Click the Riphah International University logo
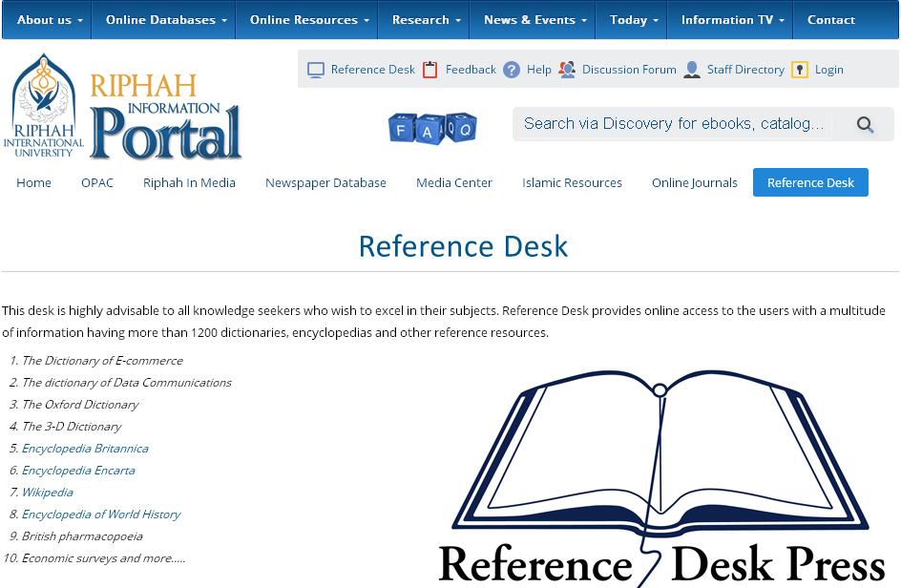Image resolution: width=901 pixels, height=588 pixels. click(44, 106)
